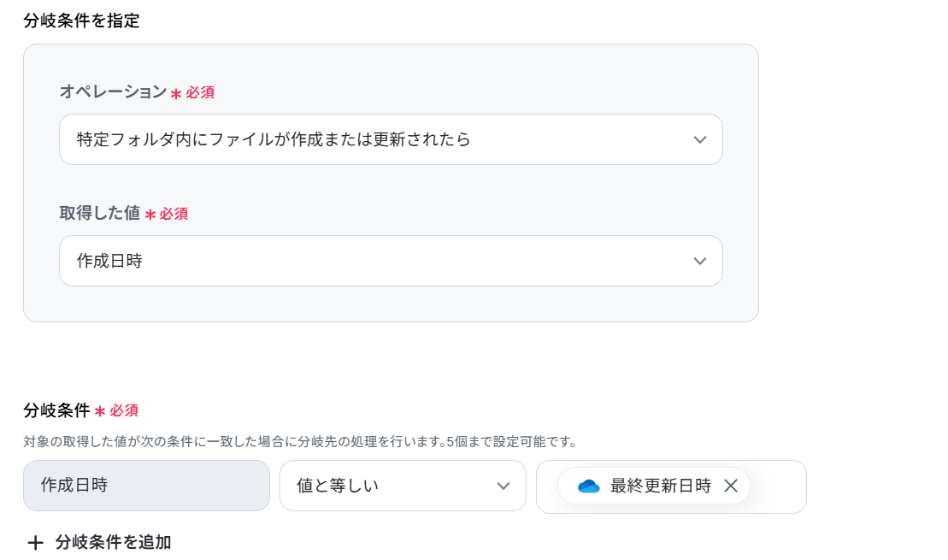Click the 分岐条件 section label

(x=56, y=410)
